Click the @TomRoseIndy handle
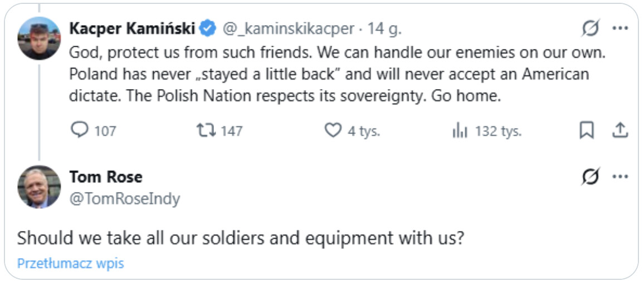Image resolution: width=644 pixels, height=286 pixels. pos(124,199)
